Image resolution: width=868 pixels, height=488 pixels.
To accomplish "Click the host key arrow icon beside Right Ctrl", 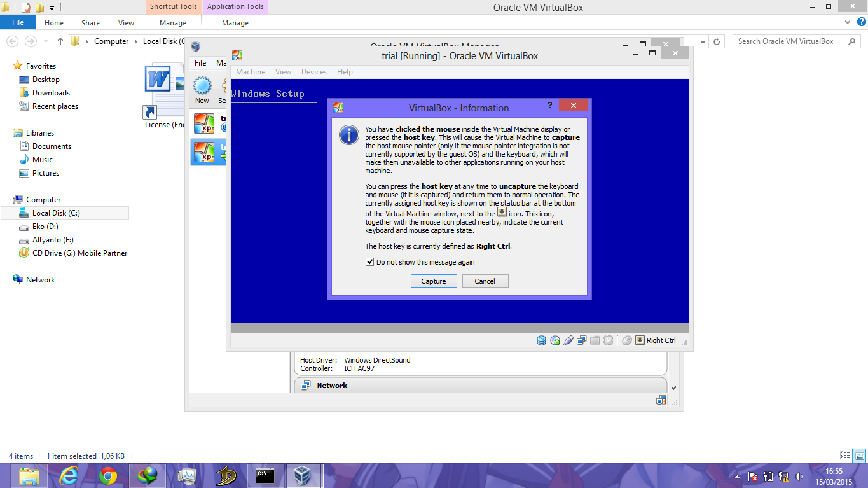I will (x=640, y=340).
